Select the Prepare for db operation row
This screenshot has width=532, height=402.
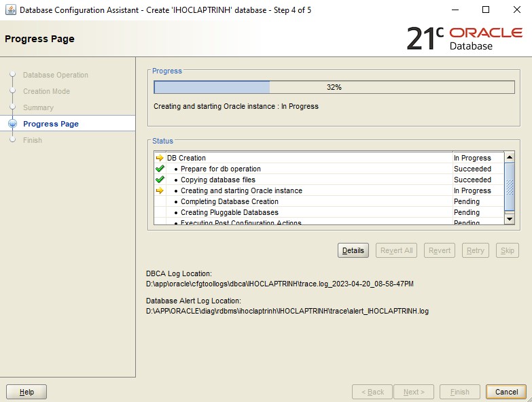click(329, 169)
